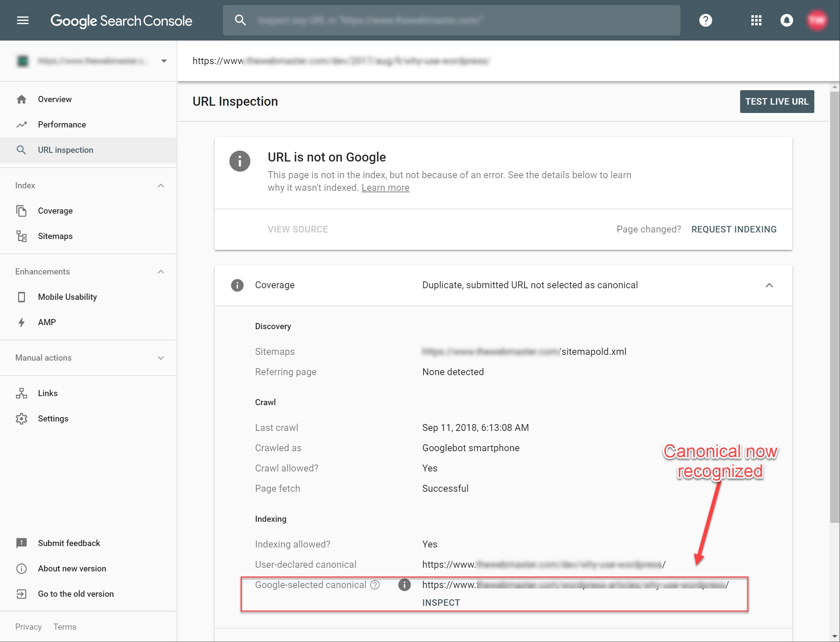The height and width of the screenshot is (642, 840).
Task: Open Mobile Usability report
Action: [x=88, y=297]
